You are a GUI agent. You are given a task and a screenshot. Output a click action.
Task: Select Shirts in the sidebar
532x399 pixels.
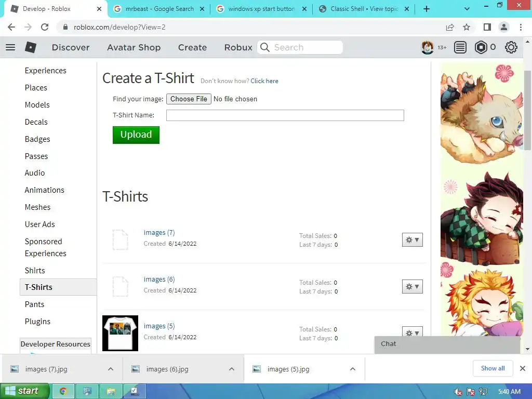pyautogui.click(x=35, y=270)
